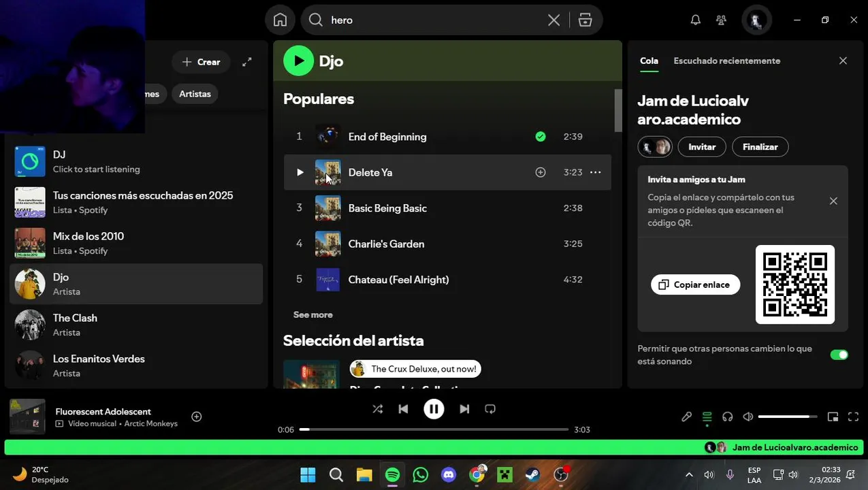The image size is (868, 490).
Task: Open more options for Delete Ya
Action: [596, 172]
